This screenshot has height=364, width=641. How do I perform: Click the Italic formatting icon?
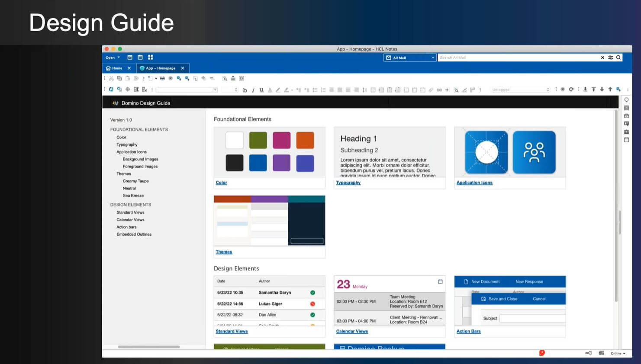[253, 90]
